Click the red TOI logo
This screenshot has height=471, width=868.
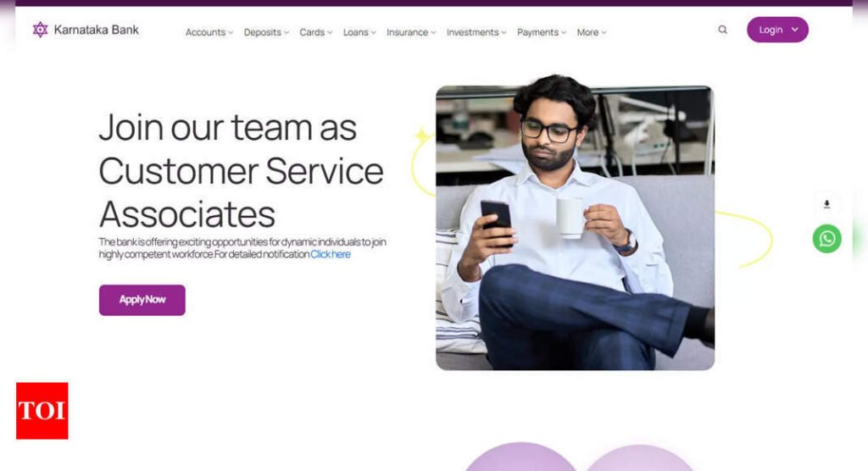coord(42,411)
